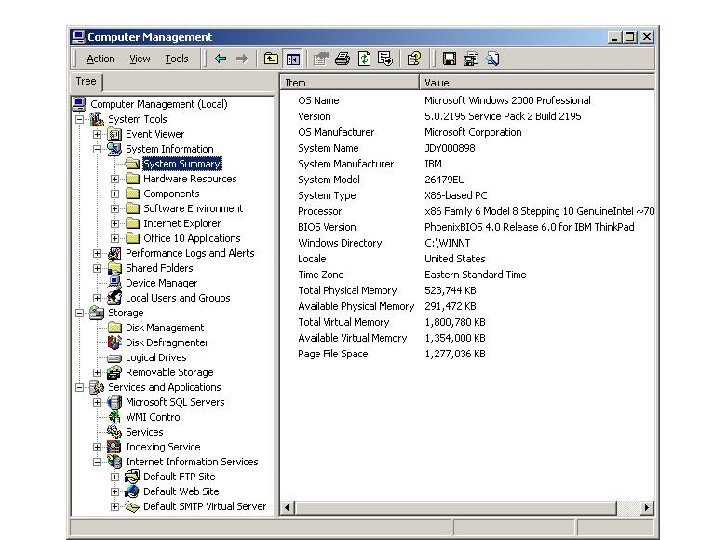Click the Eastern Standard Time value

click(475, 275)
